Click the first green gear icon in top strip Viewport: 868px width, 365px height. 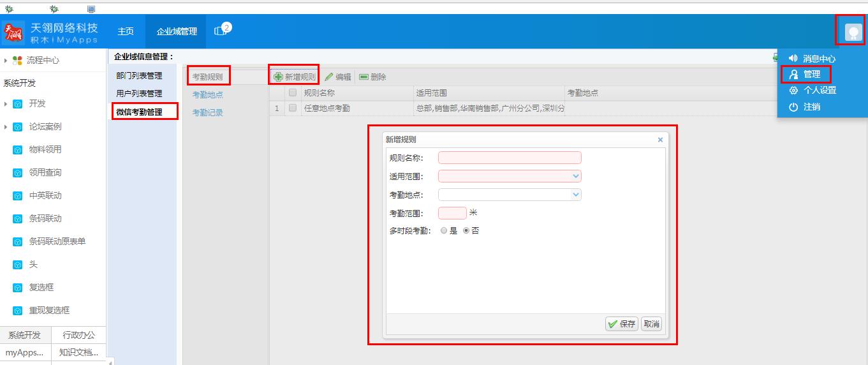coord(9,9)
